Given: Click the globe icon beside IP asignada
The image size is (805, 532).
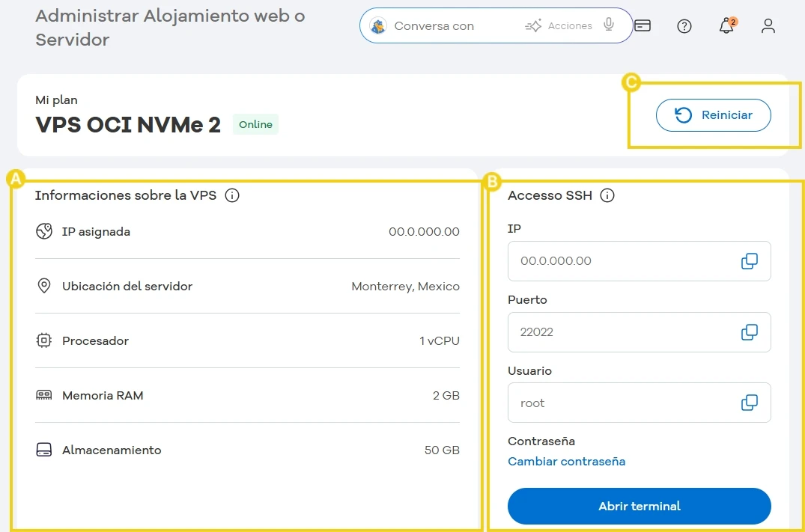Looking at the screenshot, I should pyautogui.click(x=44, y=231).
